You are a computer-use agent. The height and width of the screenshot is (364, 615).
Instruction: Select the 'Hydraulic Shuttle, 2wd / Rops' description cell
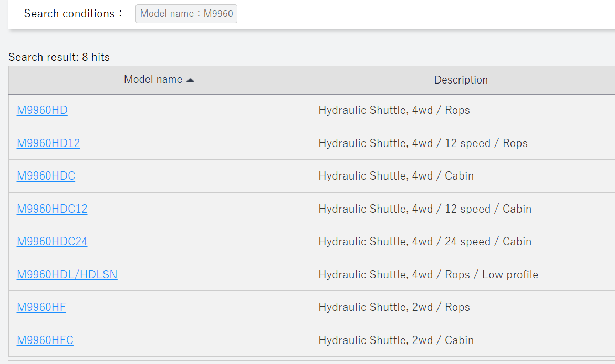tap(461, 307)
